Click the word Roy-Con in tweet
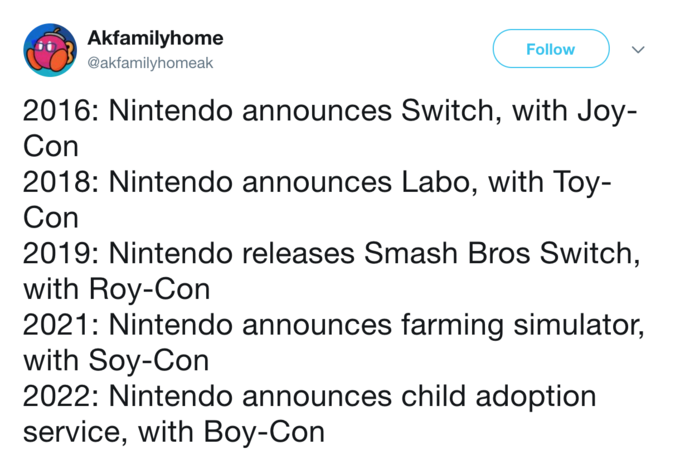Screen dimensions: 680x464 pyautogui.click(x=150, y=289)
